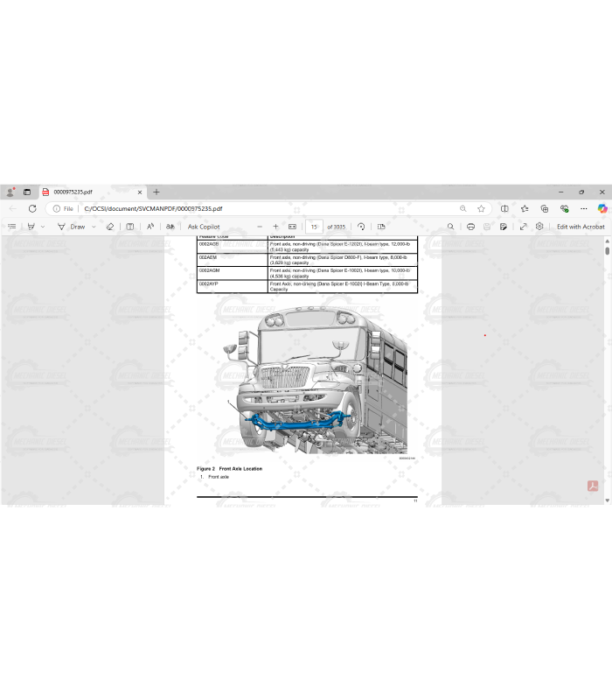612x700 pixels.
Task: Open the PDF table of contents panel
Action: (12, 227)
